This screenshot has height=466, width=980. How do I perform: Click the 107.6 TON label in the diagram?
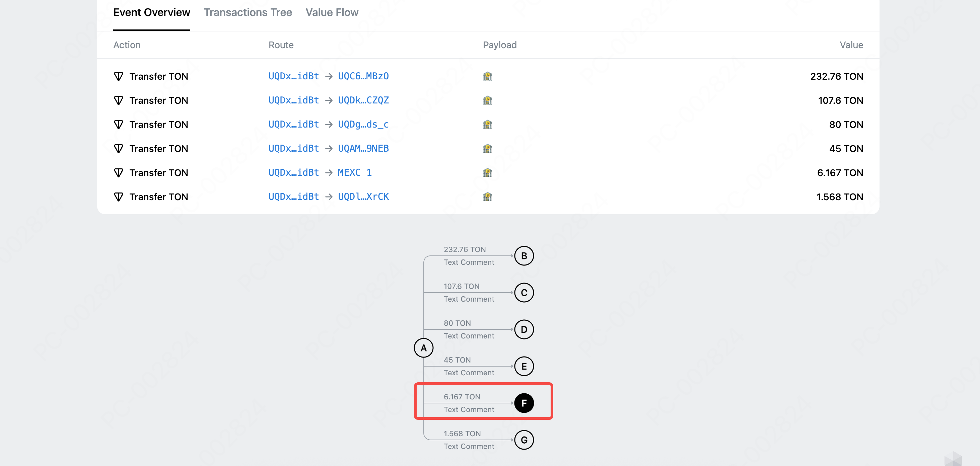click(x=462, y=287)
